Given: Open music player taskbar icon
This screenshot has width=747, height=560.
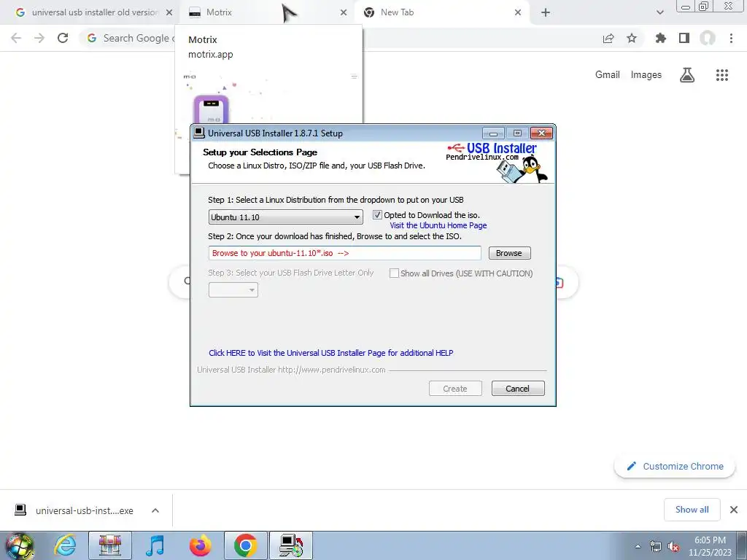Looking at the screenshot, I should pos(155,545).
